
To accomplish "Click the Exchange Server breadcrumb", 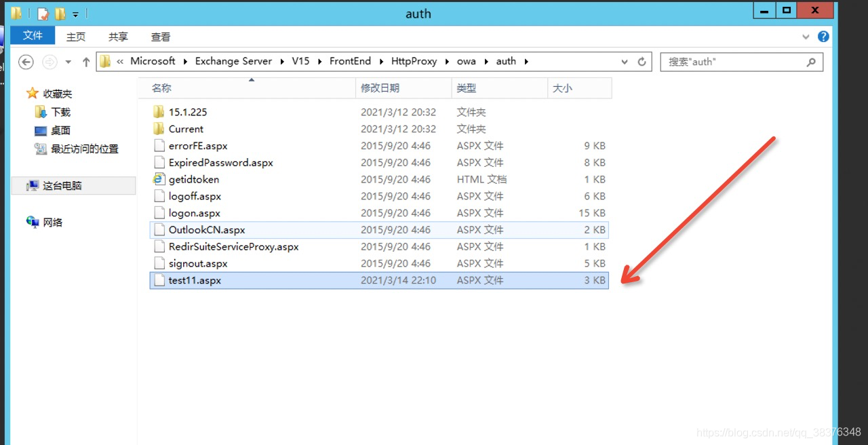I will point(233,61).
